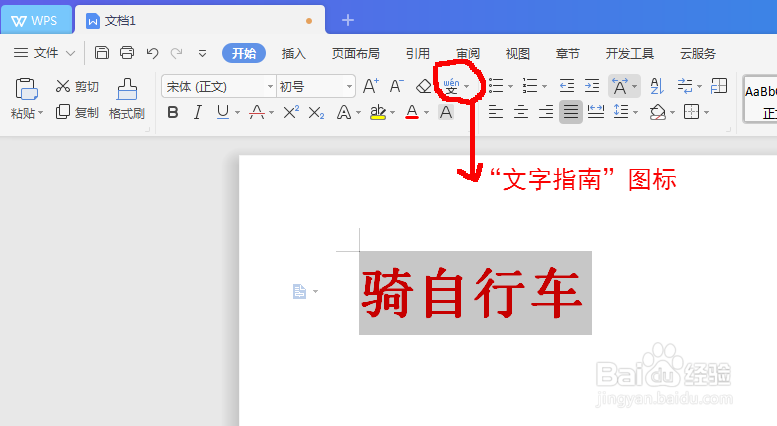Click the phonetic guide wén icon

tap(451, 86)
